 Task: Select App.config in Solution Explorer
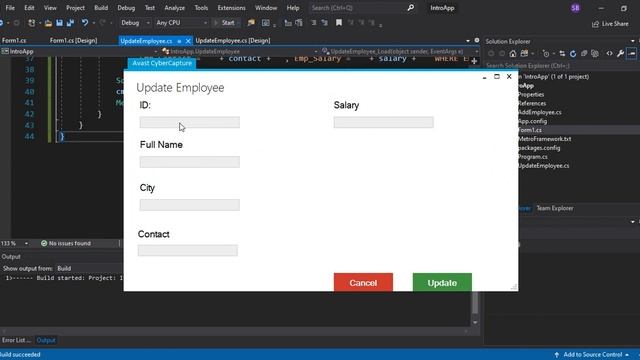pyautogui.click(x=532, y=121)
